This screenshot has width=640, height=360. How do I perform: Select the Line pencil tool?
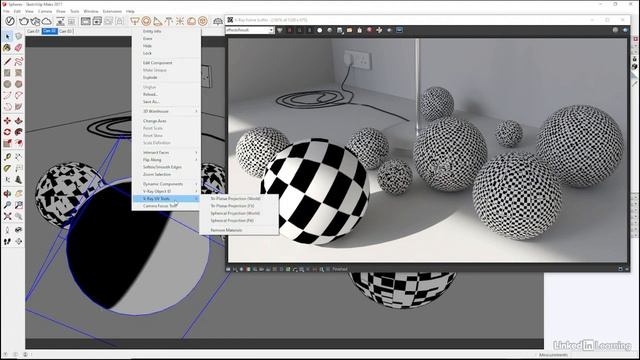(x=7, y=62)
